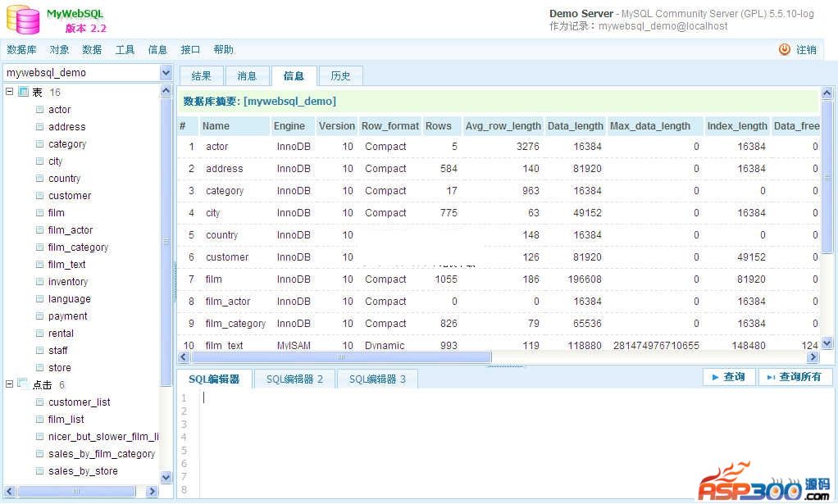
Task: Select the rental table in tree
Action: pos(61,334)
